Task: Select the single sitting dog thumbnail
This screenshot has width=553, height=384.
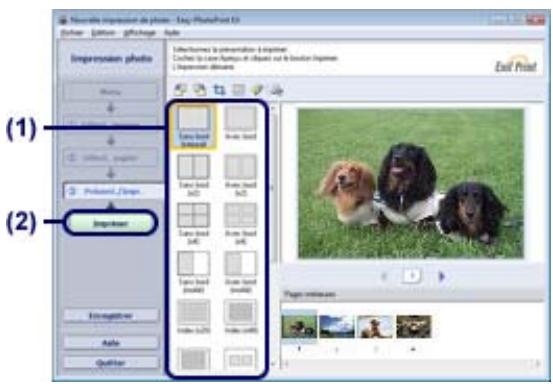Action: pos(375,327)
